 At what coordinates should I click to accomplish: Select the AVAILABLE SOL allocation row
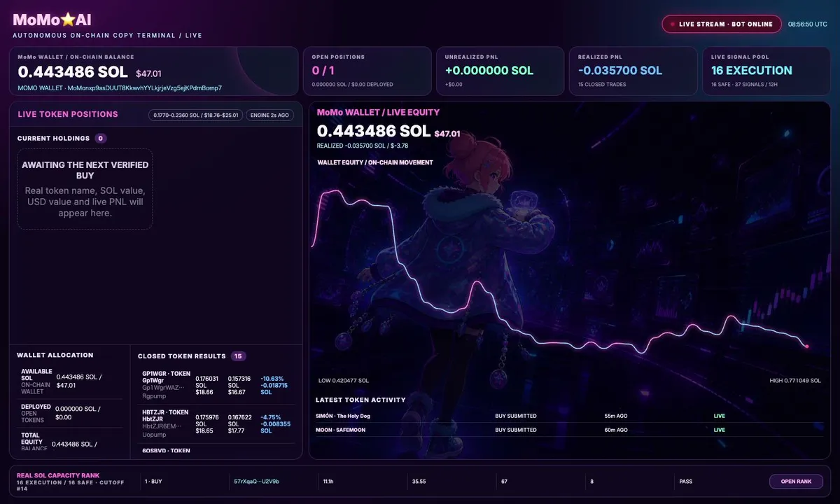coord(69,381)
